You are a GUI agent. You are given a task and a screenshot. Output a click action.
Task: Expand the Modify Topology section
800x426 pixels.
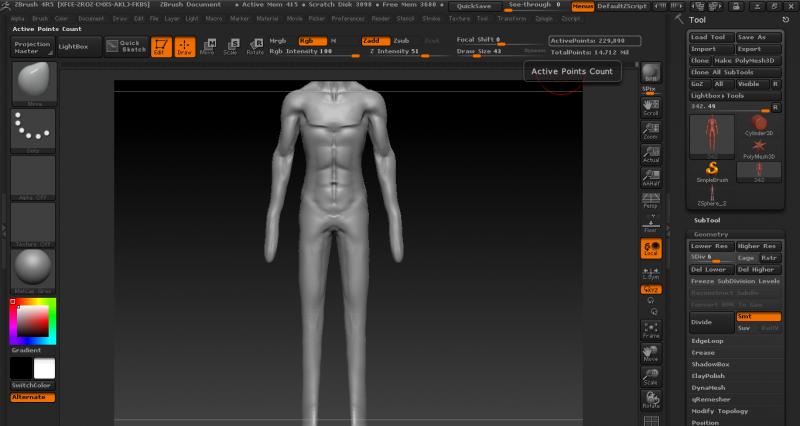coord(721,410)
